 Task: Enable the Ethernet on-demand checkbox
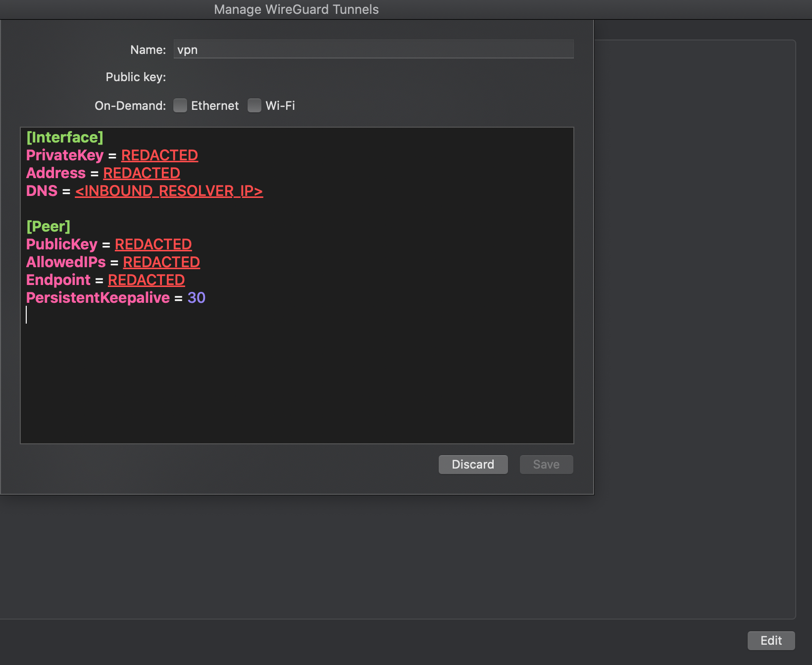pyautogui.click(x=180, y=105)
